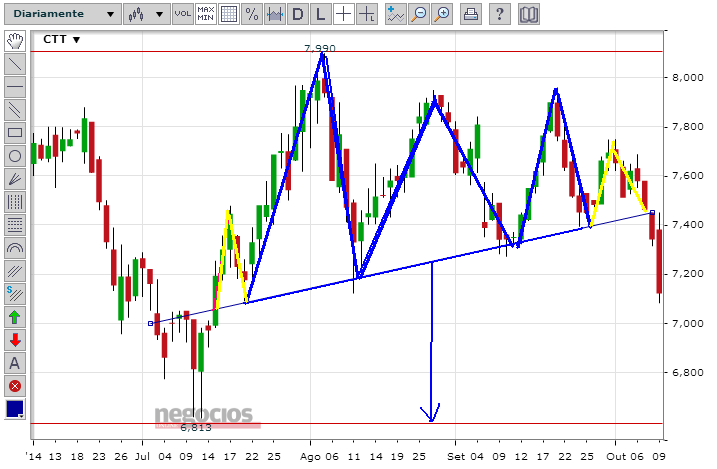This screenshot has height=469, width=717.
Task: Select the circle drawing tool
Action: [15, 156]
